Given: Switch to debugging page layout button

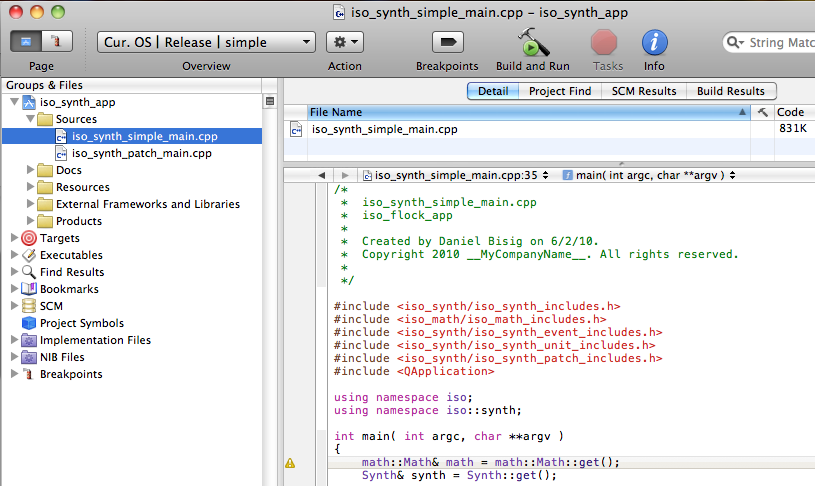Looking at the screenshot, I should click(57, 42).
